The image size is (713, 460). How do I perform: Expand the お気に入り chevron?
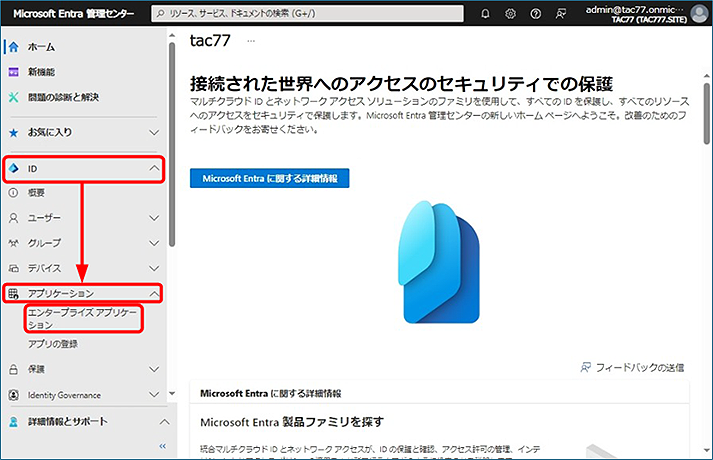click(154, 133)
